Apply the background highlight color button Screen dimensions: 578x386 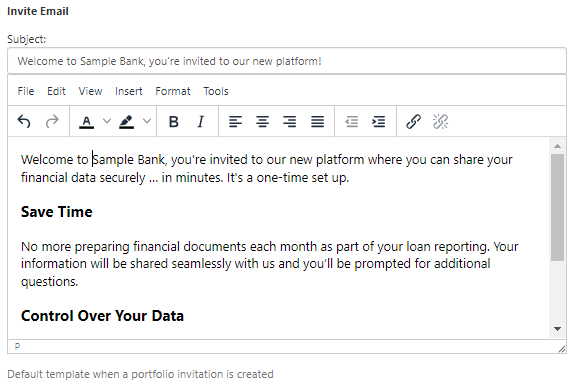[x=126, y=121]
